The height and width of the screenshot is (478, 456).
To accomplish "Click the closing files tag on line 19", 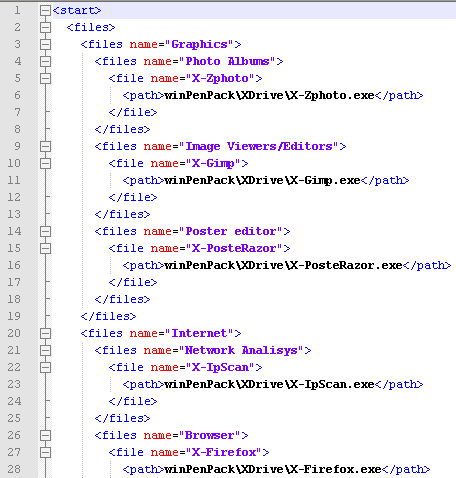I will tap(109, 316).
